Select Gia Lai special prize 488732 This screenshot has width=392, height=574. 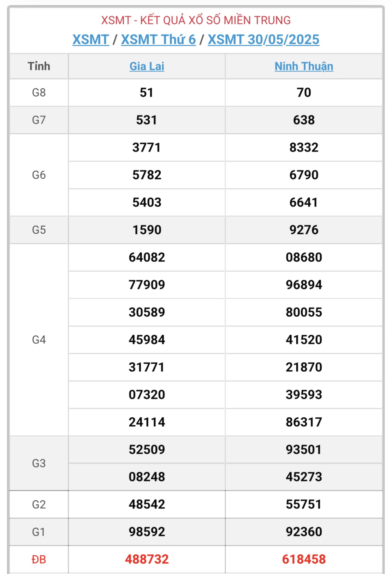click(147, 559)
